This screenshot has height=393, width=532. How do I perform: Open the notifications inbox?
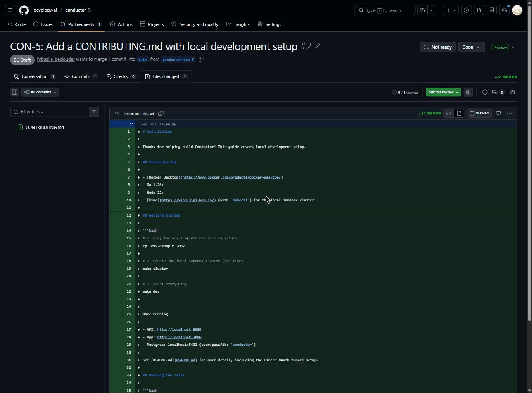click(504, 10)
